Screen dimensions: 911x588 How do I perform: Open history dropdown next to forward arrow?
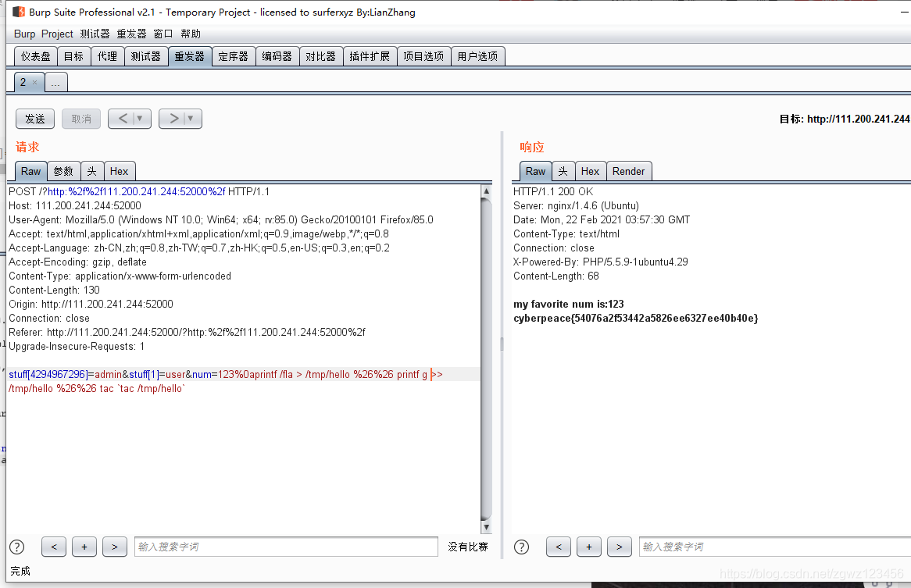pyautogui.click(x=191, y=119)
